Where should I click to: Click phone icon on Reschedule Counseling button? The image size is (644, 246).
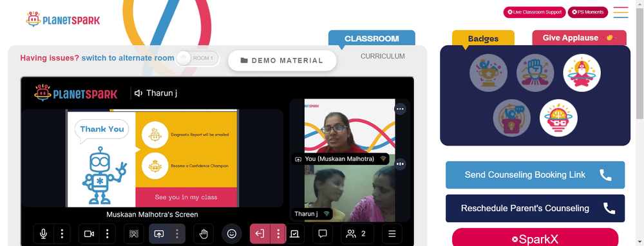609,208
